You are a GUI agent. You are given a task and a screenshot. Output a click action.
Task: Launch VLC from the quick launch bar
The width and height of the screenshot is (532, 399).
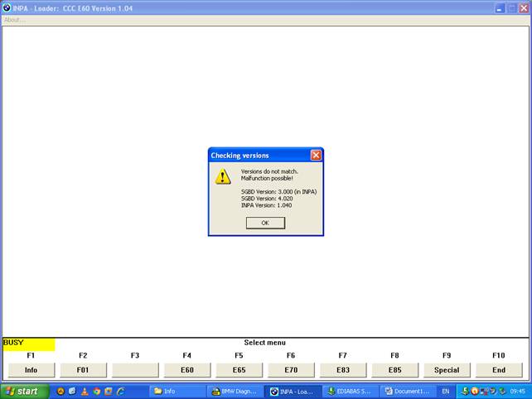85,391
